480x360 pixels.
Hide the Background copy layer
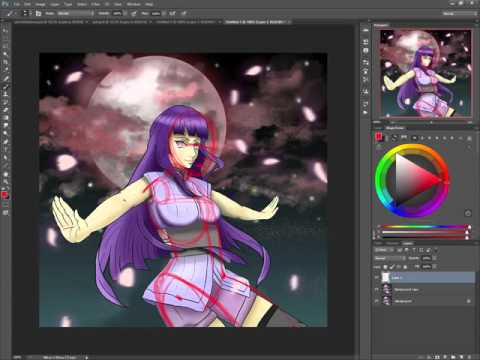click(376, 289)
